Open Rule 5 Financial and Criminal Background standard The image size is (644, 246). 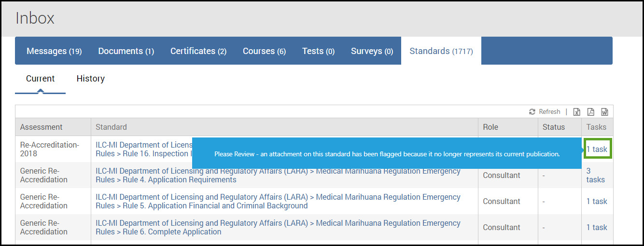(278, 201)
